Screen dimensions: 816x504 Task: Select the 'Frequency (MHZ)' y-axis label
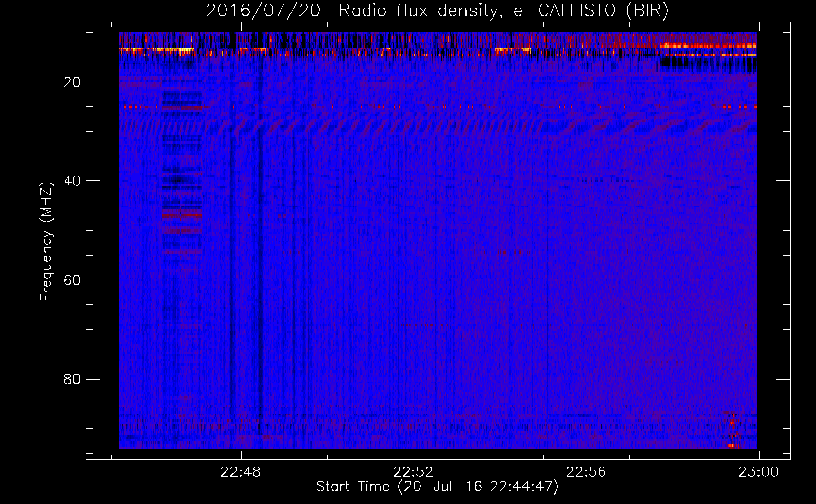(x=46, y=242)
